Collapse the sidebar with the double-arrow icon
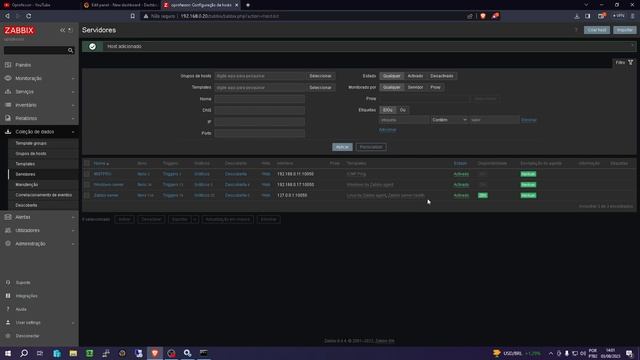This screenshot has height=360, width=640. click(x=62, y=30)
